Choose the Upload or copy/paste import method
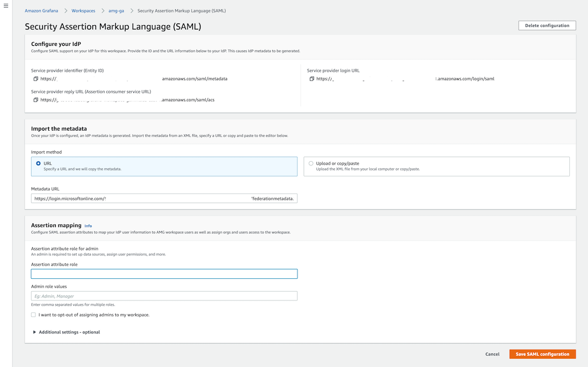Image resolution: width=588 pixels, height=367 pixels. click(x=310, y=163)
